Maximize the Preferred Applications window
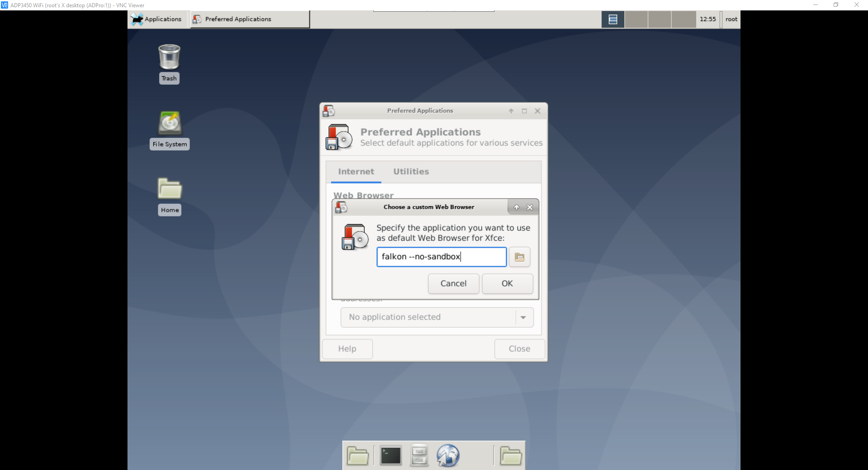The width and height of the screenshot is (868, 470). click(x=524, y=111)
